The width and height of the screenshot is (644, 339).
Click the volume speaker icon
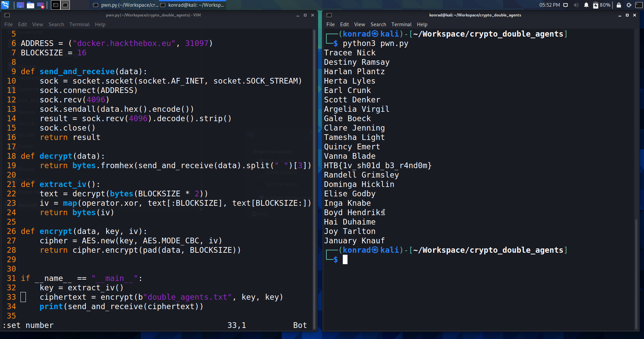(576, 5)
